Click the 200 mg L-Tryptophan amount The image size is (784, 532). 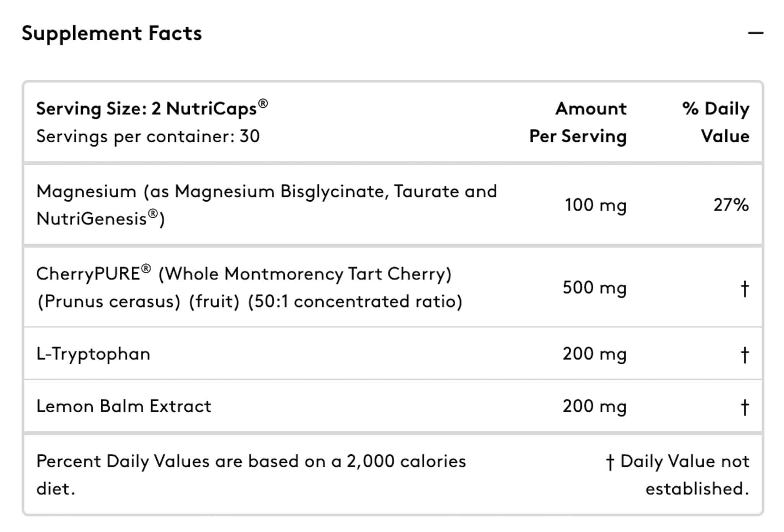[x=595, y=354]
